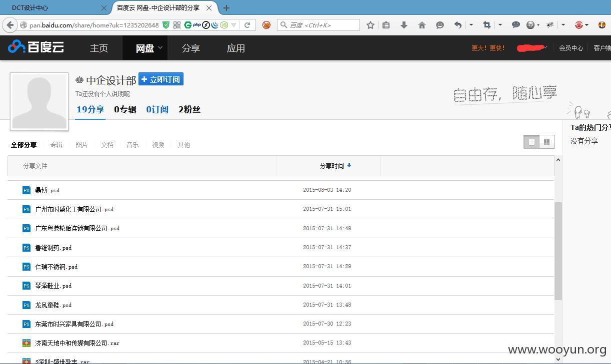This screenshot has height=364, width=611.
Task: Open the 2粉丝 profile stat link
Action: (189, 109)
